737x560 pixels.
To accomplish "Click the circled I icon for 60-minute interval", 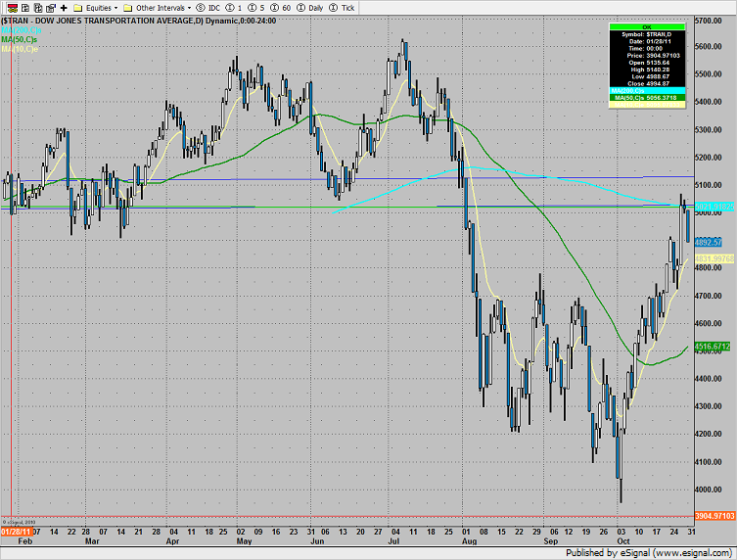I will (x=275, y=8).
